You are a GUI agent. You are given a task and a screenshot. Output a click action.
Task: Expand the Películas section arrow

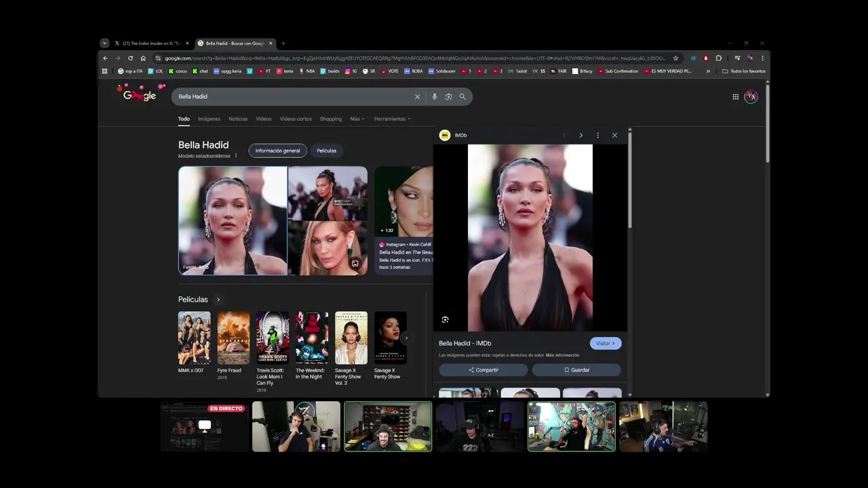tap(218, 300)
